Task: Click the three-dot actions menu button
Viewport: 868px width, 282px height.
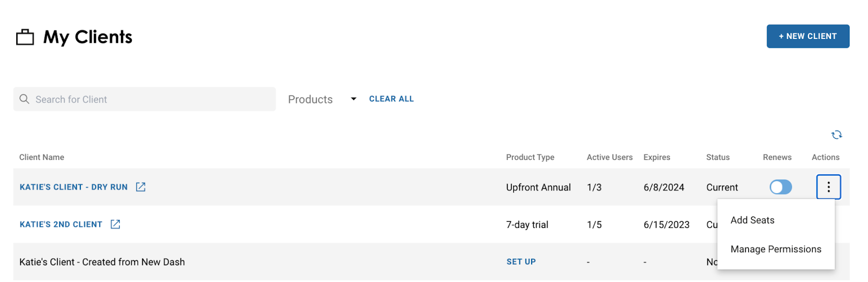Action: pos(828,187)
